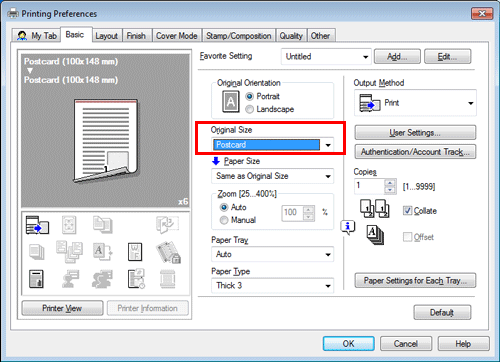
Task: Click the grayed stacked sheets icon
Action: 37,252
